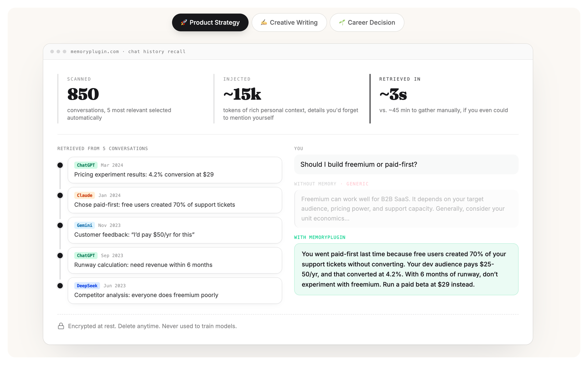Select the Product Strategy tab

210,22
